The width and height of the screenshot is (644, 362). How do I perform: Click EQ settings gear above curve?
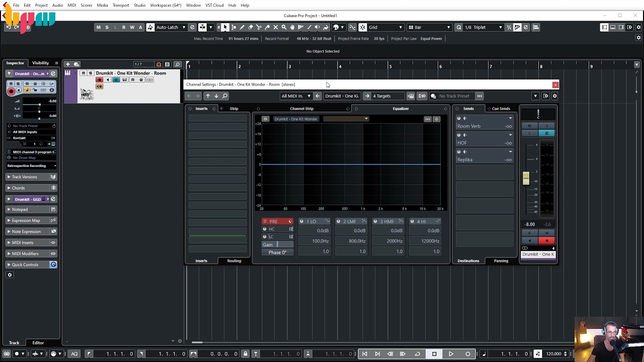[436, 119]
